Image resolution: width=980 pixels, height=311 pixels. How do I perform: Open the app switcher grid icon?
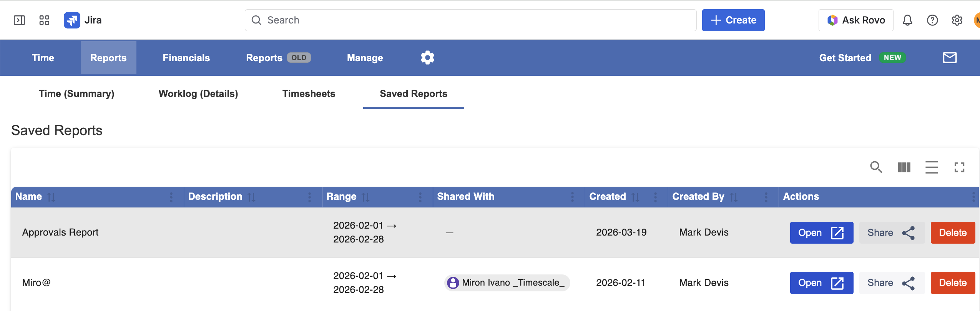point(44,20)
